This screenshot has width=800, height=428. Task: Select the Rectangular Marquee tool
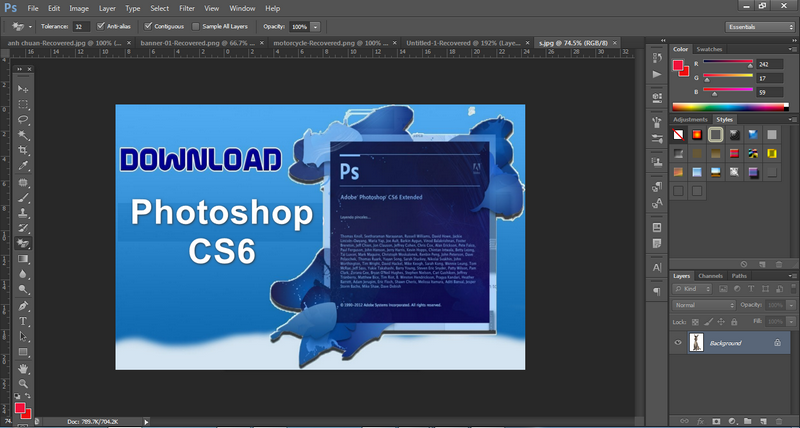click(22, 104)
